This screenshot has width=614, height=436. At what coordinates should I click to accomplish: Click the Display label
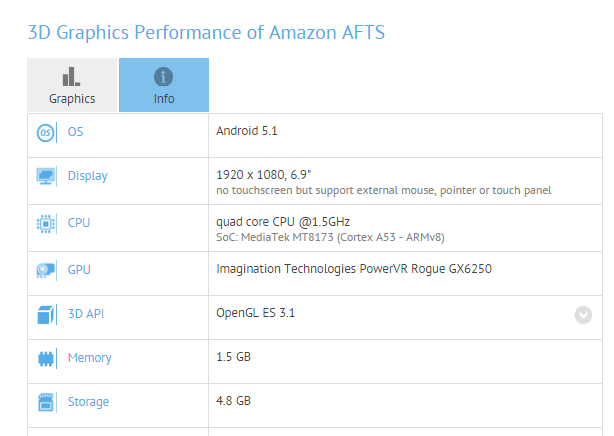pos(88,176)
